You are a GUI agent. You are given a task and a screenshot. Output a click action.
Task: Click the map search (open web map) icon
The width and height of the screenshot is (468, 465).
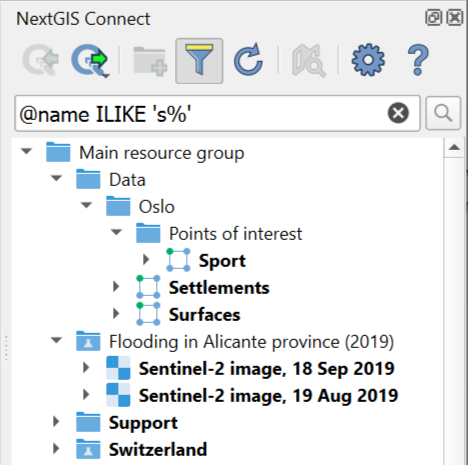309,61
